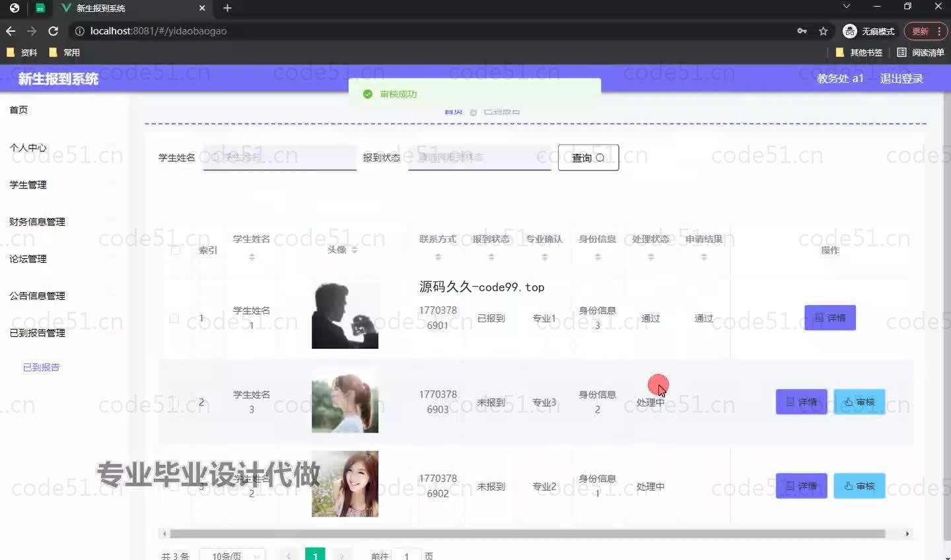951x560 pixels.
Task: Show the tab search dropdown arrow
Action: (x=846, y=7)
